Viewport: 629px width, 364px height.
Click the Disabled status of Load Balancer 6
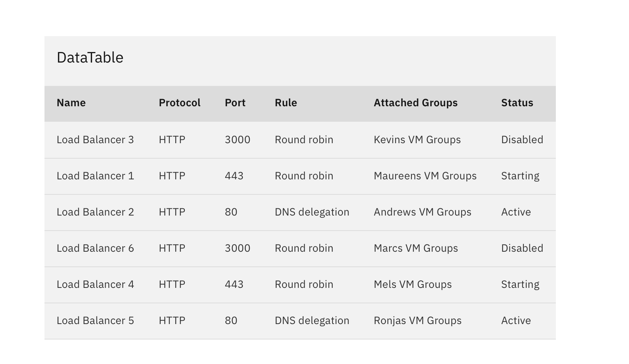click(x=522, y=248)
